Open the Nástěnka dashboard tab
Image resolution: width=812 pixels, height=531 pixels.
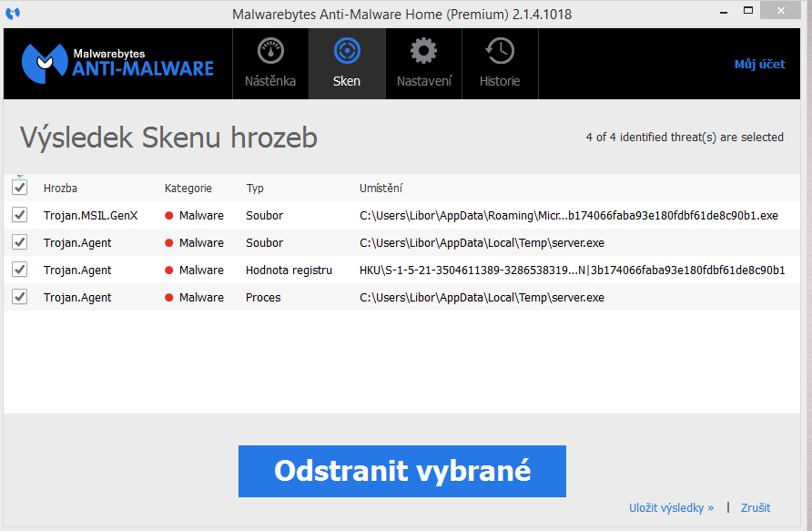tap(270, 64)
